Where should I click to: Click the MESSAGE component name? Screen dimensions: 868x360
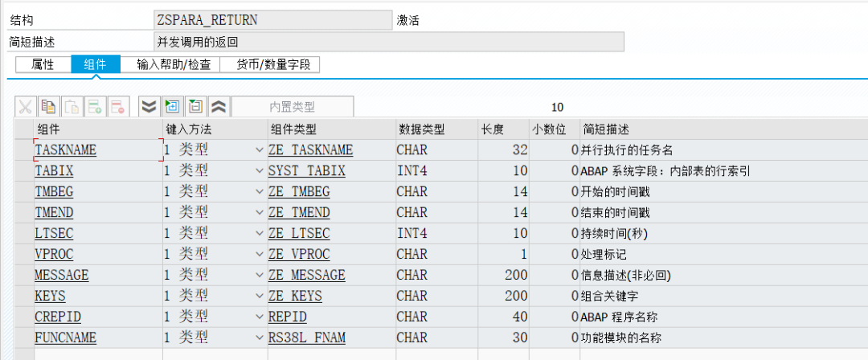[x=61, y=276]
